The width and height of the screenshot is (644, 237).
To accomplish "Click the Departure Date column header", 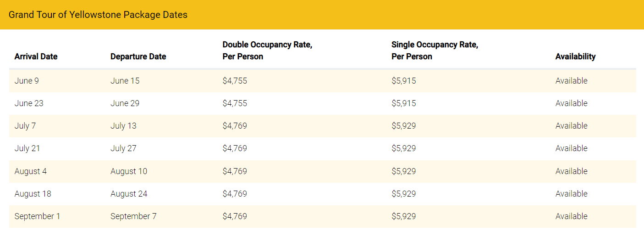I will point(138,56).
